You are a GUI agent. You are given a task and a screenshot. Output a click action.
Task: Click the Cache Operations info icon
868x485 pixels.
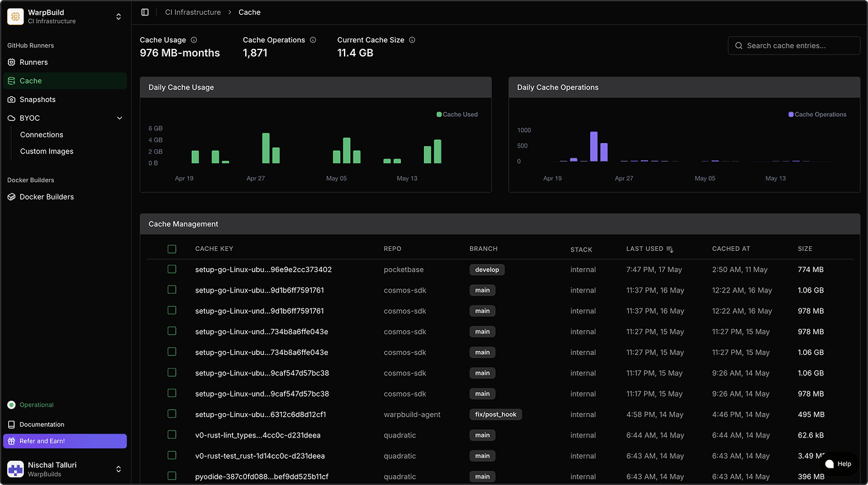click(312, 39)
